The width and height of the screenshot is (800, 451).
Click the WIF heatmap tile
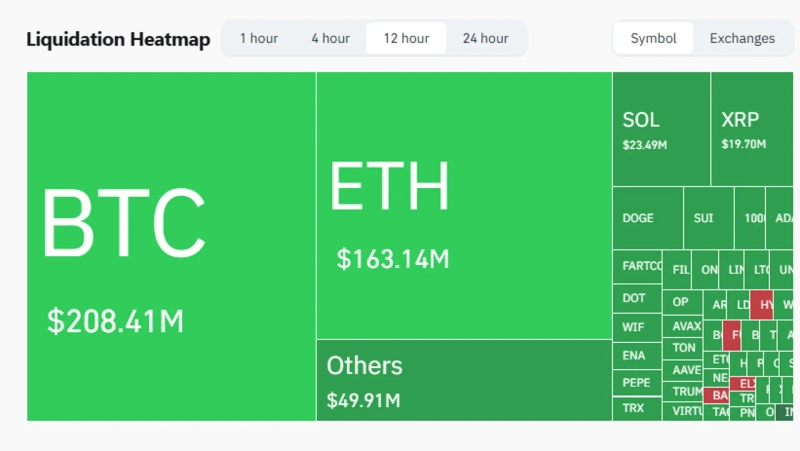pyautogui.click(x=635, y=326)
